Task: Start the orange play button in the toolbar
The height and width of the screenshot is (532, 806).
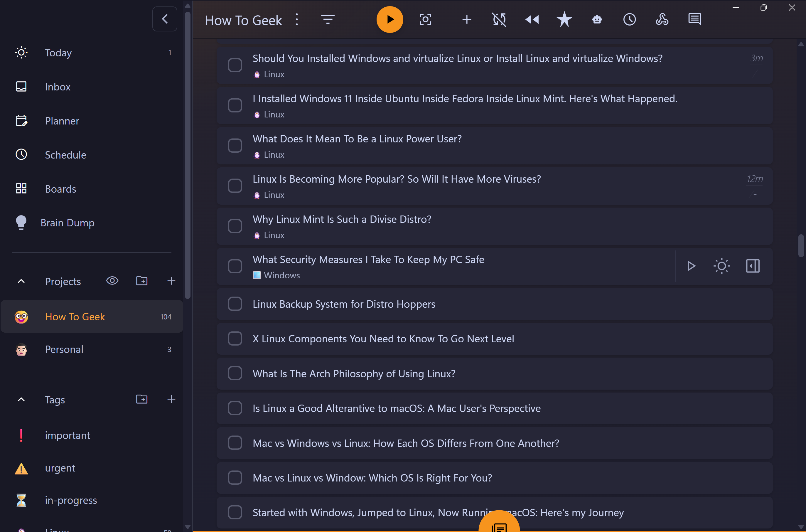Action: [x=390, y=19]
